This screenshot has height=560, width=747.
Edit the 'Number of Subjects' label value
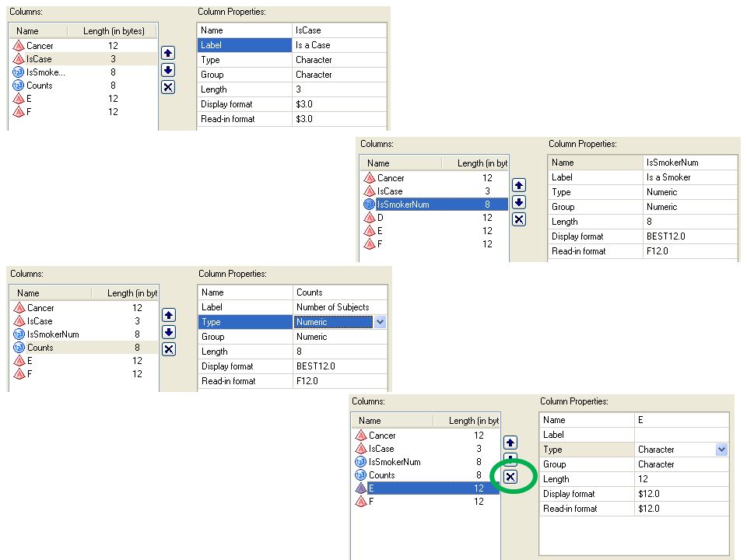coord(340,308)
